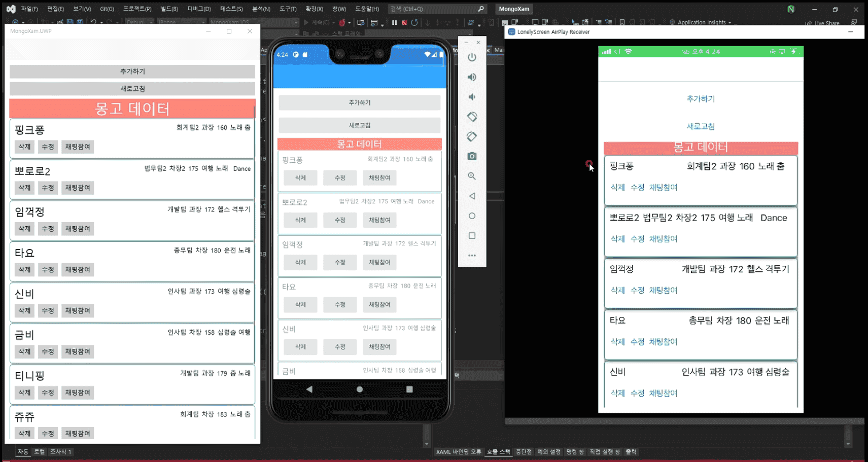The image size is (868, 462).
Task: Click the emulator power button icon
Action: pos(472,57)
